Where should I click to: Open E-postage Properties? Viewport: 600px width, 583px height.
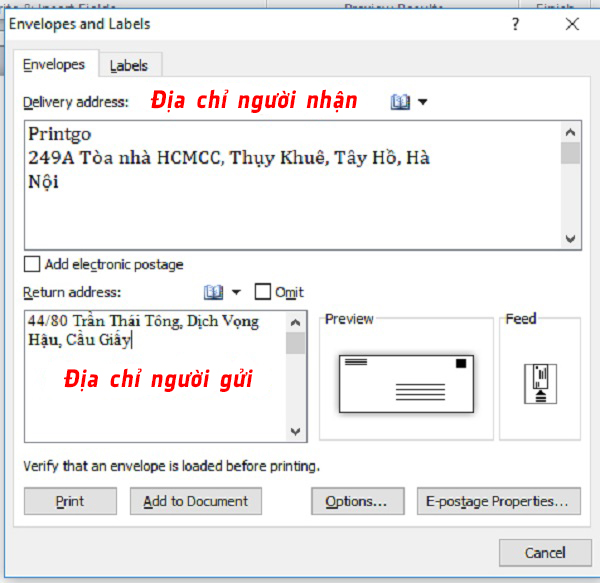pos(497,501)
